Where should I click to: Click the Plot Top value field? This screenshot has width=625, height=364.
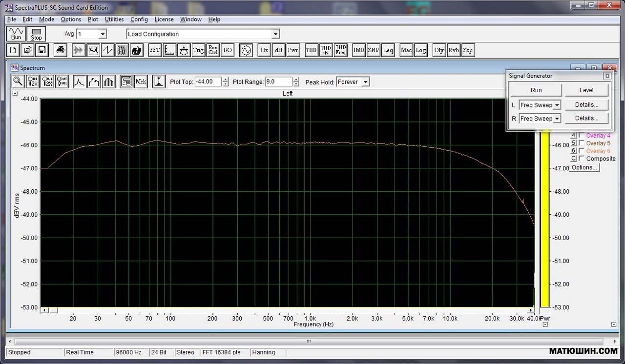[208, 82]
